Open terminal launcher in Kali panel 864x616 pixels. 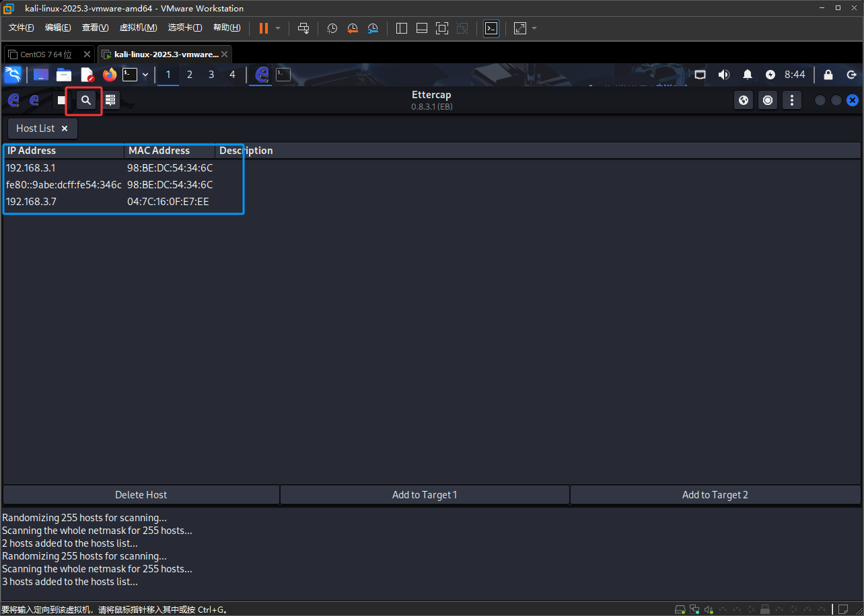coord(130,75)
